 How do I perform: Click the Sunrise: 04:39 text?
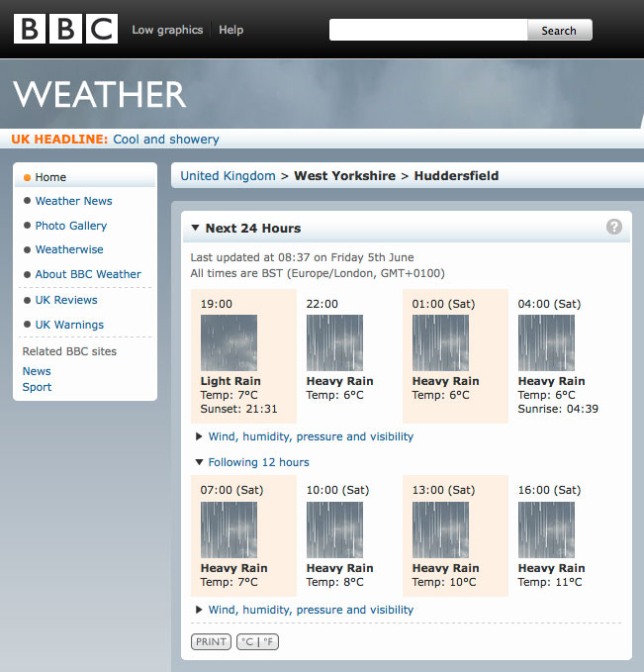558,409
